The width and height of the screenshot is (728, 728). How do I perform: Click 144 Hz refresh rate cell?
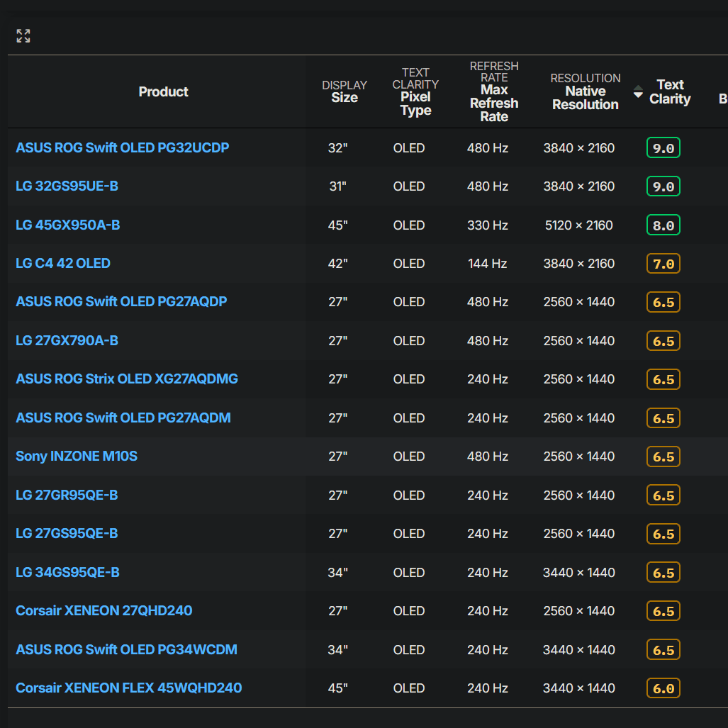488,264
